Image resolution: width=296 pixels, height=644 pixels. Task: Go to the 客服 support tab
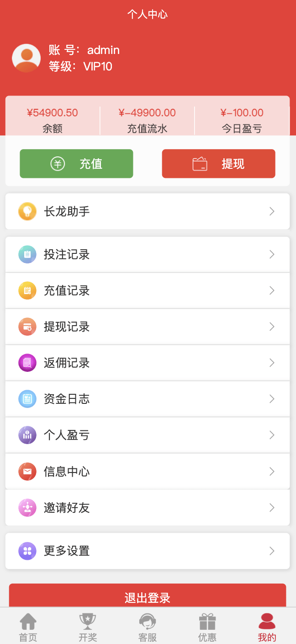[148, 627]
